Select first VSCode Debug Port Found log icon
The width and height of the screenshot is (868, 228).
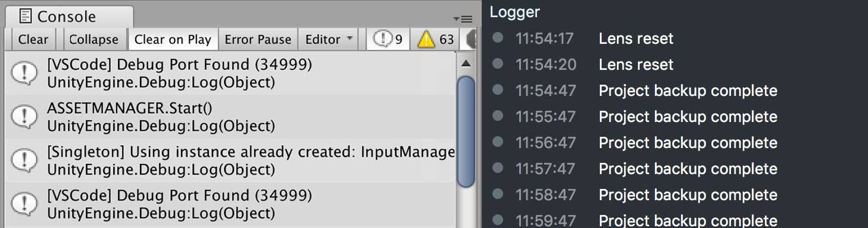pos(24,73)
